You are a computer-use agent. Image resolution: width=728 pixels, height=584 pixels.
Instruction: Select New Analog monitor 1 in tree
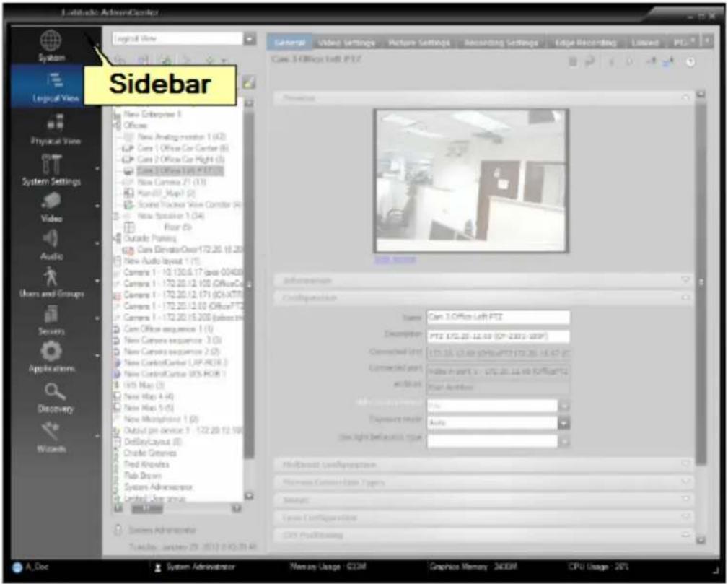pos(182,136)
